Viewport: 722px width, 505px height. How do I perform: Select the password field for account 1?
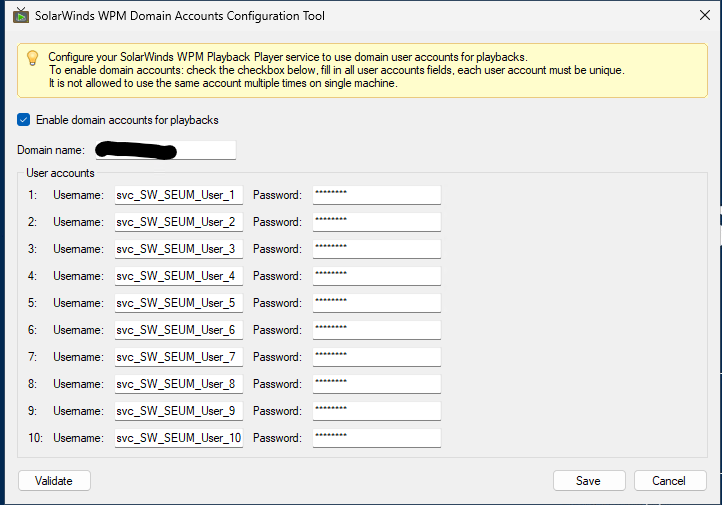pyautogui.click(x=376, y=195)
